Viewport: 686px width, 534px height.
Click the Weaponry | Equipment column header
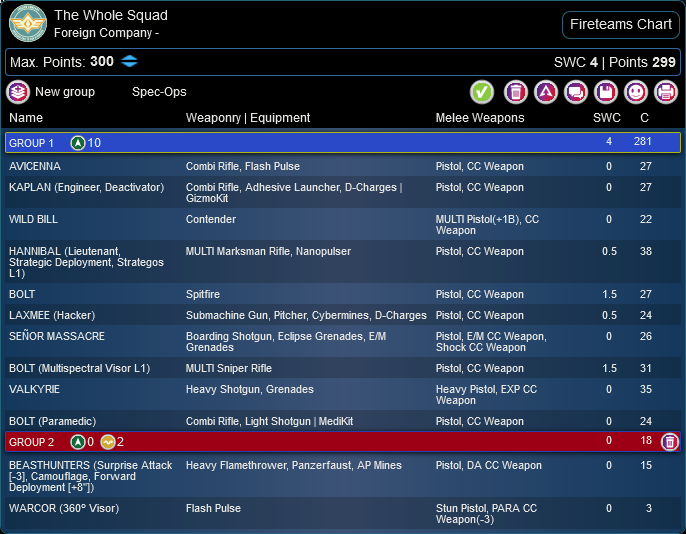tap(248, 118)
